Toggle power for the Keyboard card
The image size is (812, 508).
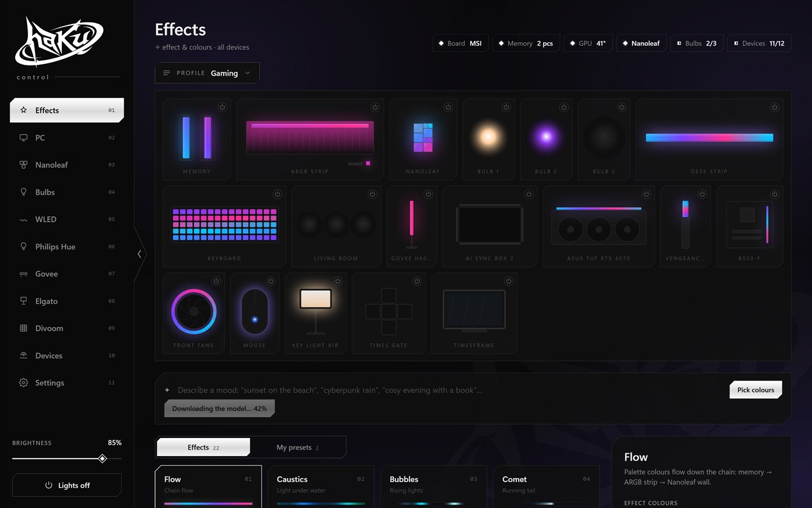click(x=277, y=194)
